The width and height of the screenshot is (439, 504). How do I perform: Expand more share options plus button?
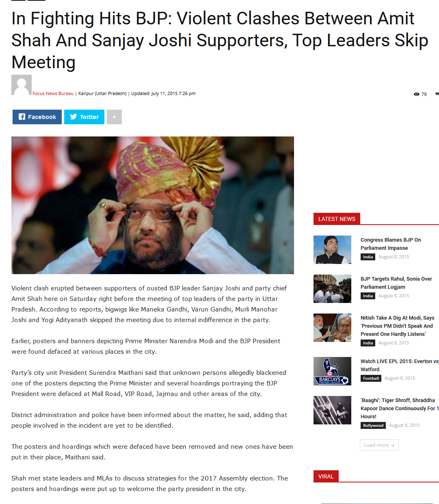(114, 117)
